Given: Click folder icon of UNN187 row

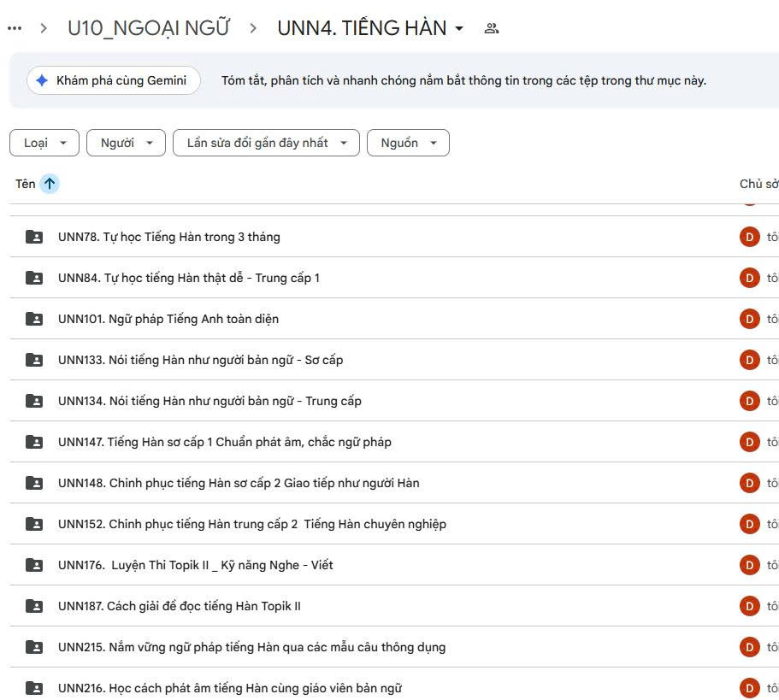Looking at the screenshot, I should [x=34, y=606].
